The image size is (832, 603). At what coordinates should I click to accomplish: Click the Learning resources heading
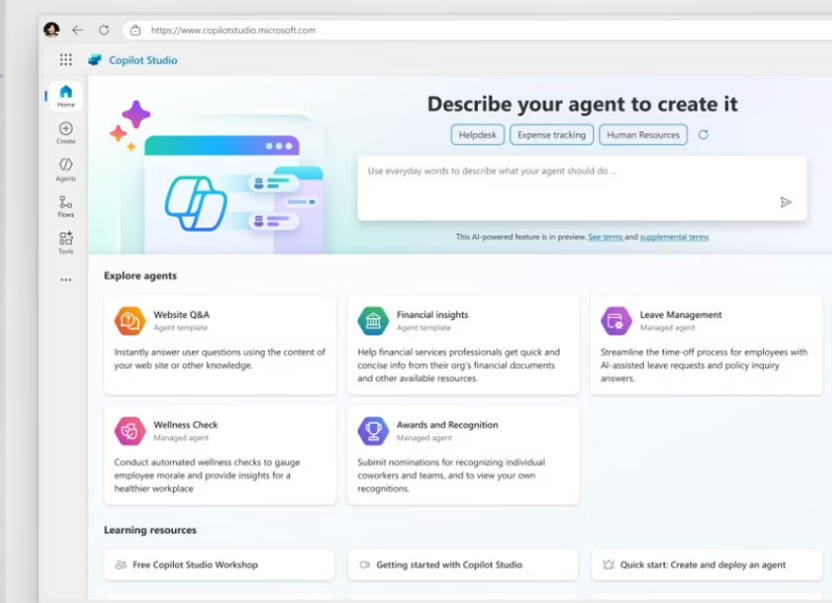(150, 530)
